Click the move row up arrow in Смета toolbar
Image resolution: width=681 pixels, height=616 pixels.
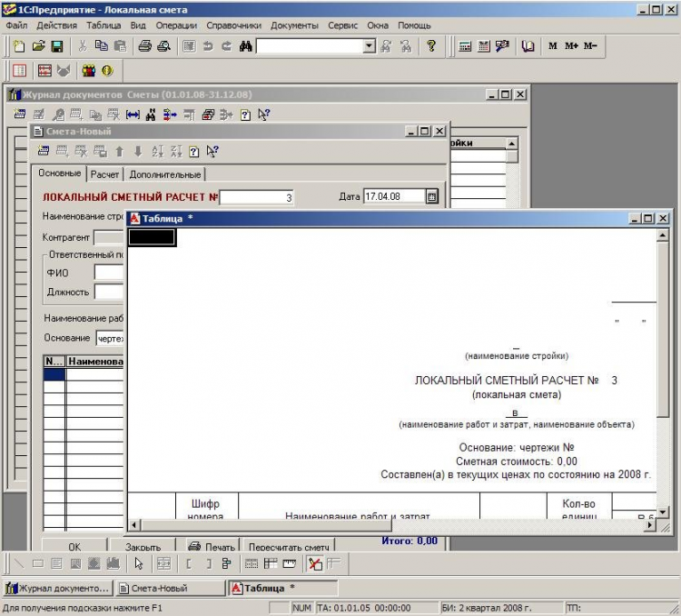(x=120, y=152)
